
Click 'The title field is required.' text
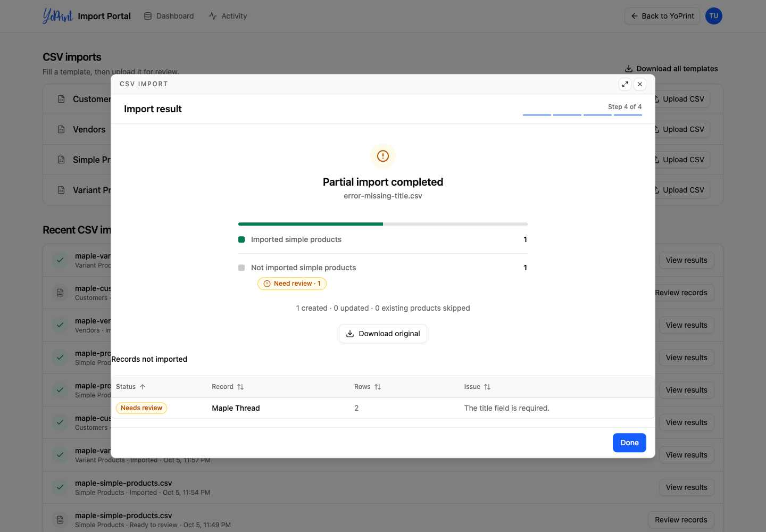[507, 408]
